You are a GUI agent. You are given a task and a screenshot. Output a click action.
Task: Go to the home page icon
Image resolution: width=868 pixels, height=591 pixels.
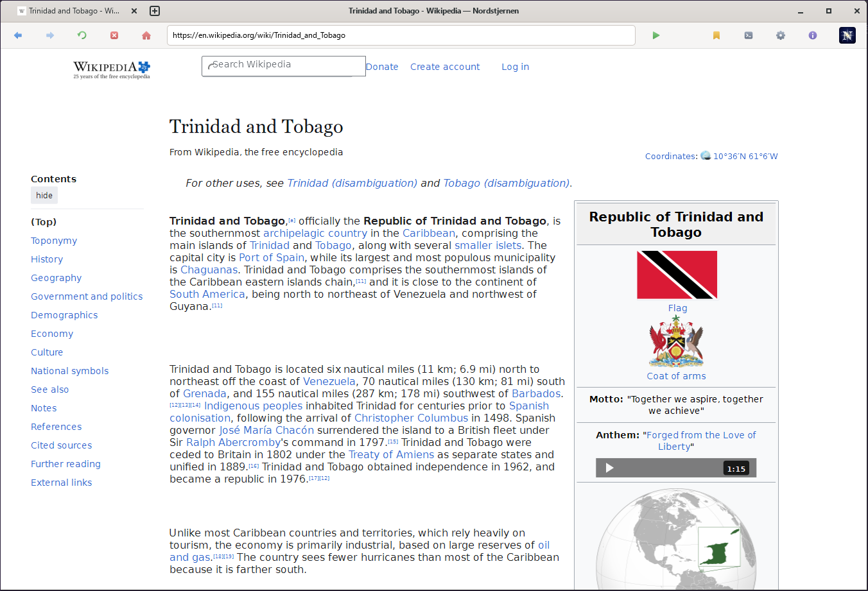146,35
